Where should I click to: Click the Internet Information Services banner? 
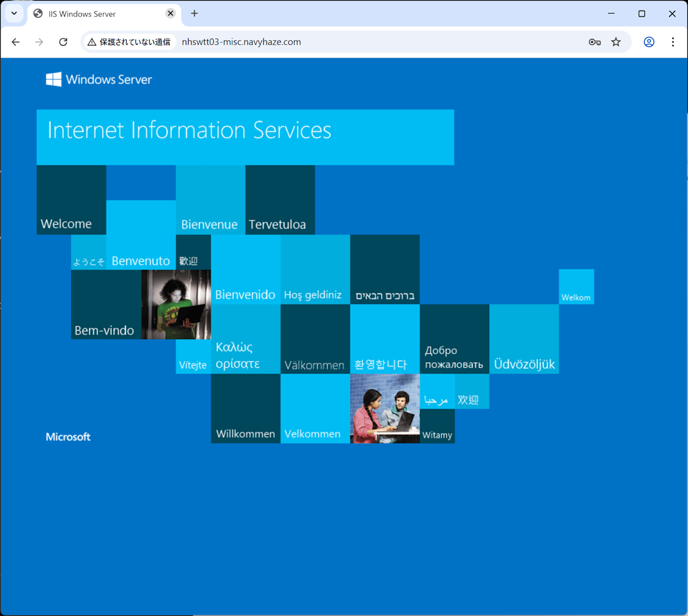tap(245, 137)
